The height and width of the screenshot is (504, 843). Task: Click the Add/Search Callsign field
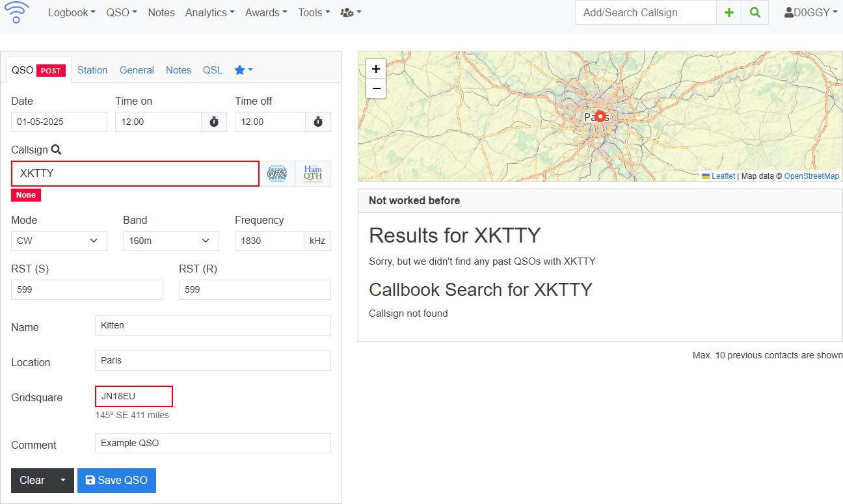(x=646, y=12)
